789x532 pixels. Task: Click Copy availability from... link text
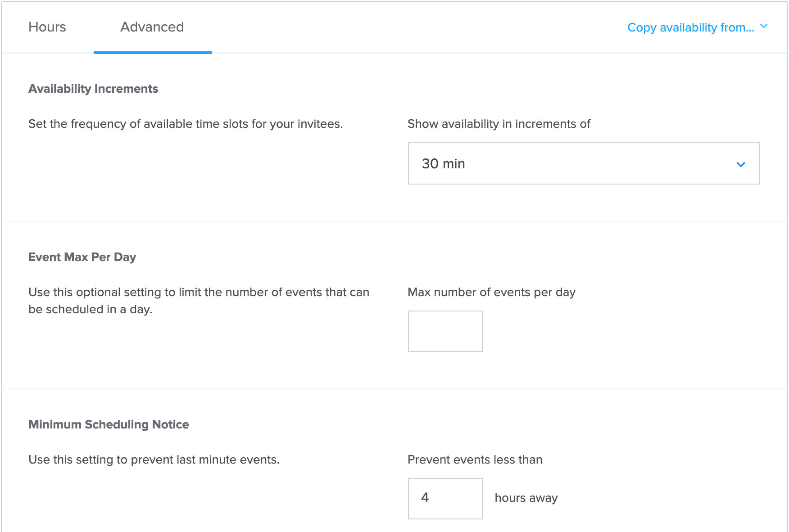pyautogui.click(x=690, y=27)
